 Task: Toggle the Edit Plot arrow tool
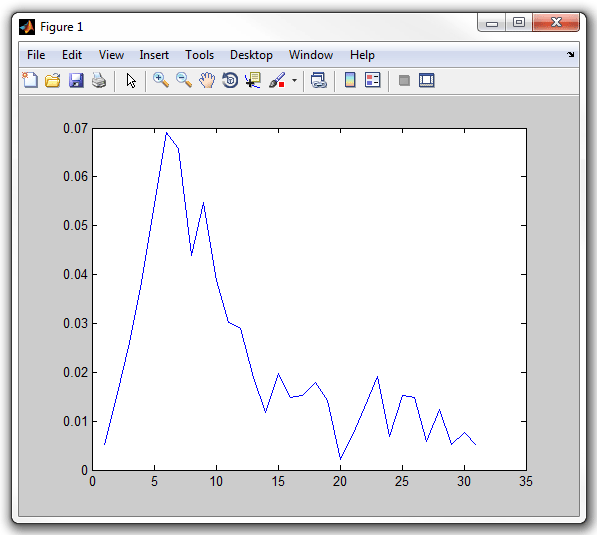[x=131, y=80]
